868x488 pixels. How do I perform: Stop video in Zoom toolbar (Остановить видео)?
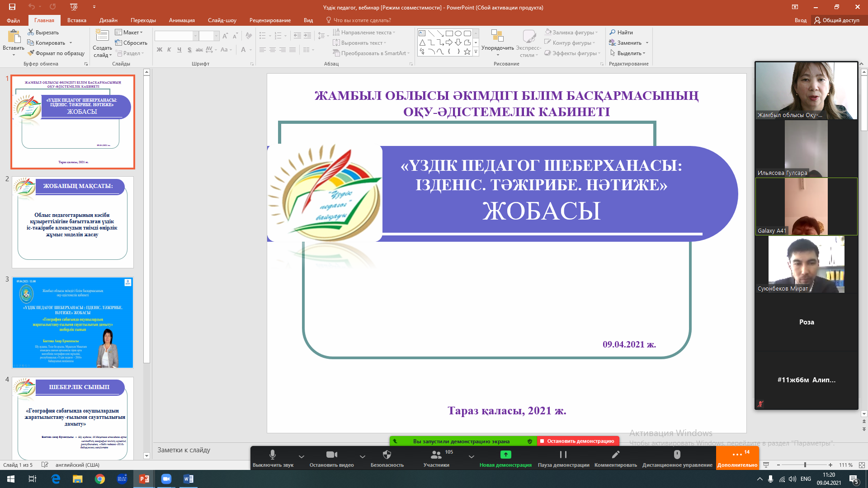331,458
